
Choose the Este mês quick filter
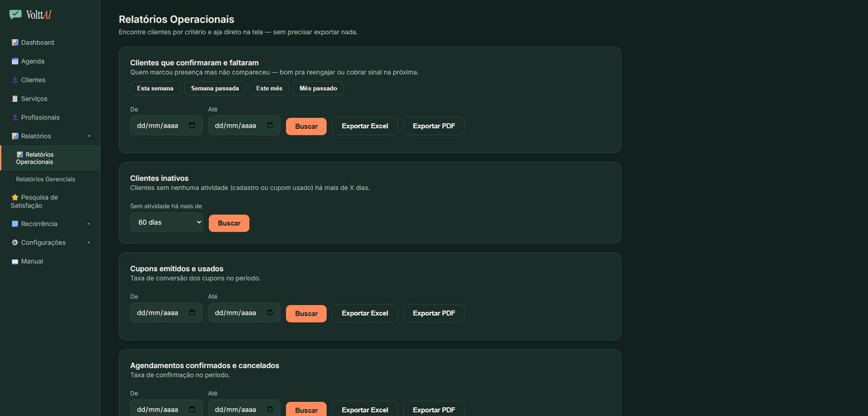tap(269, 88)
